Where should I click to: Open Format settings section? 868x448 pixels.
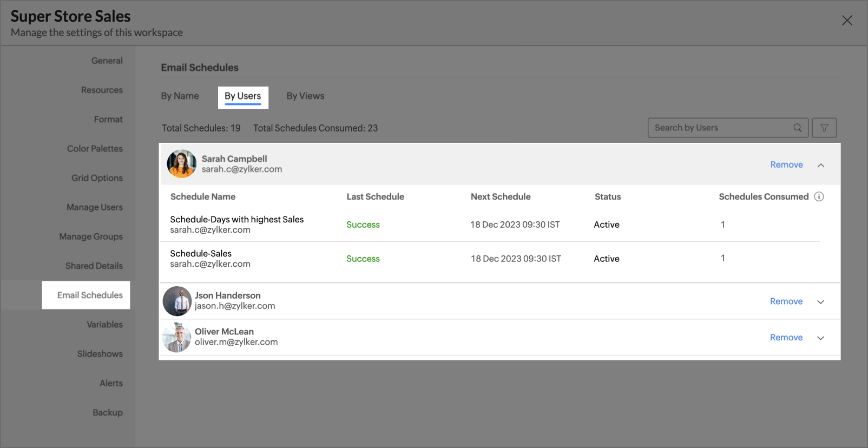(108, 119)
